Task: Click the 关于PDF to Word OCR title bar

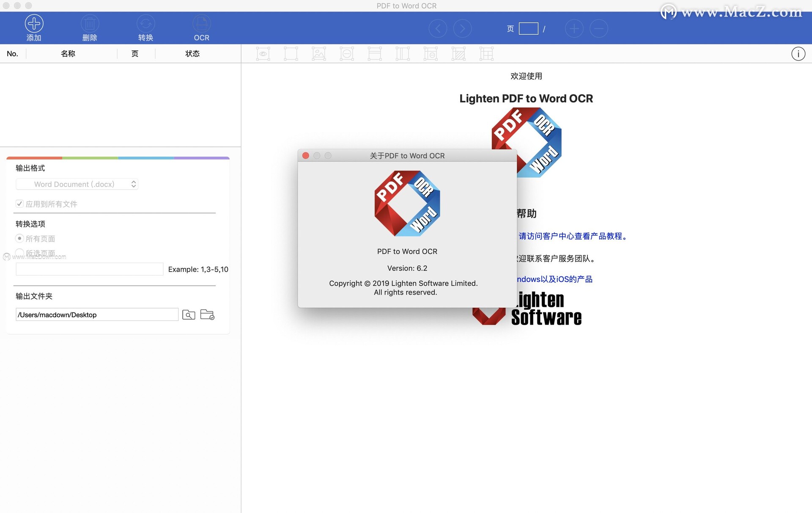Action: 407,155
